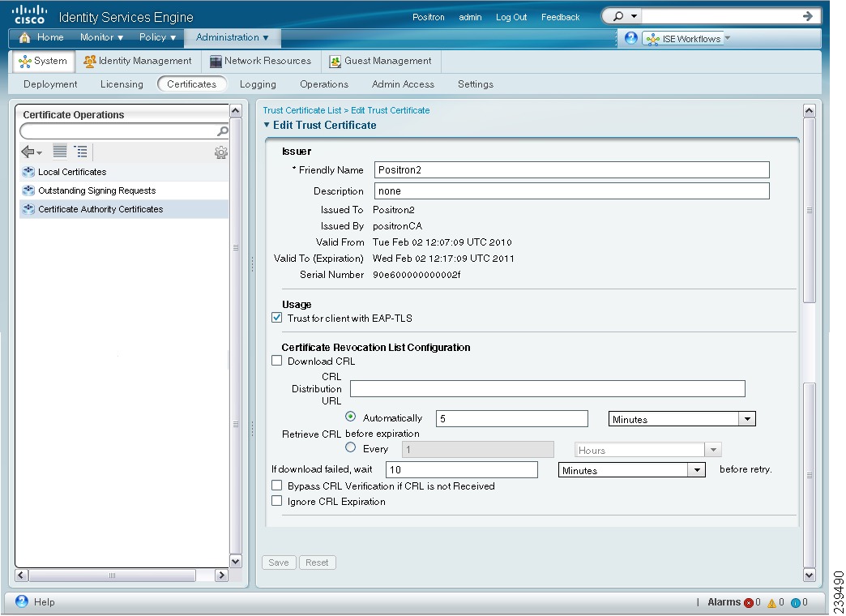Open the Policy menu
The height and width of the screenshot is (616, 846).
click(x=157, y=37)
